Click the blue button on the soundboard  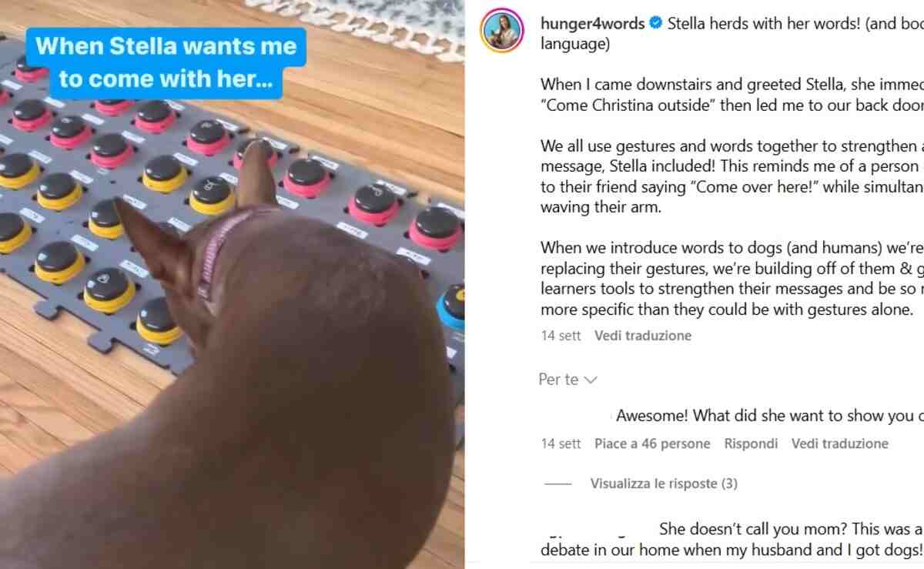453,306
